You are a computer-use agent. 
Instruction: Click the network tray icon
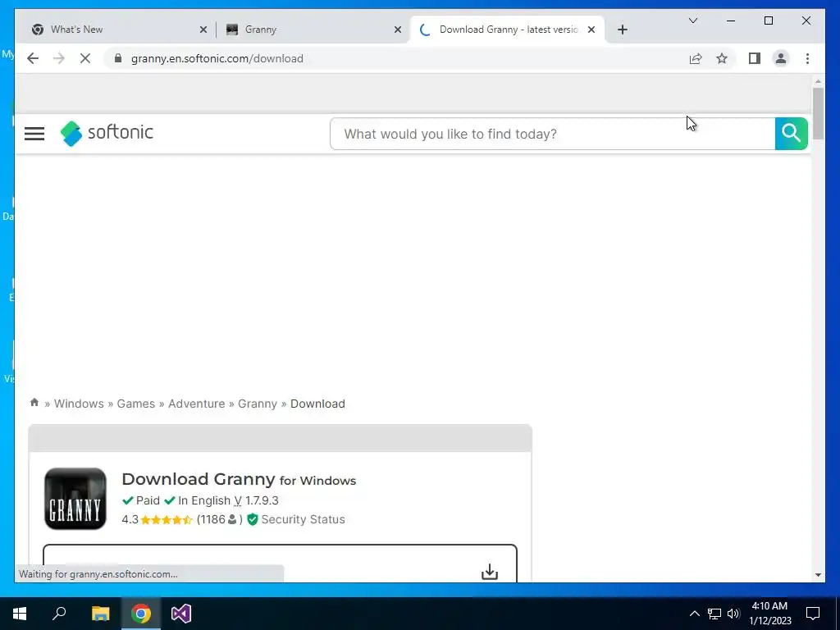pos(714,614)
